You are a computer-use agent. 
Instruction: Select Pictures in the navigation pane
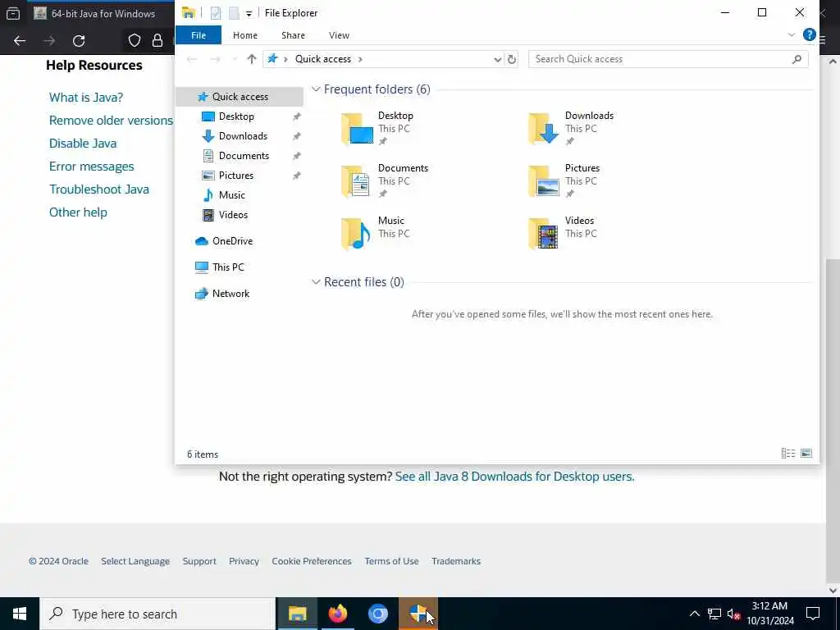tap(235, 176)
